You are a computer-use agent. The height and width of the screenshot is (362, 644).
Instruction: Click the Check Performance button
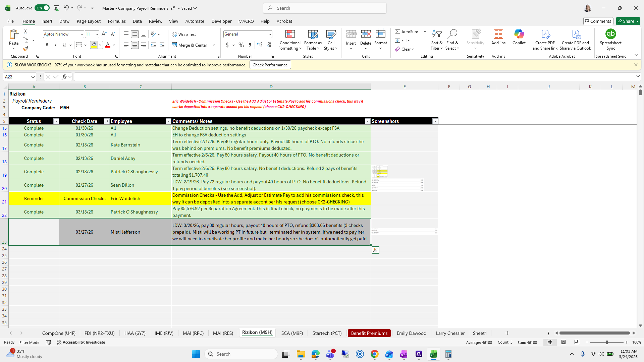pyautogui.click(x=270, y=65)
